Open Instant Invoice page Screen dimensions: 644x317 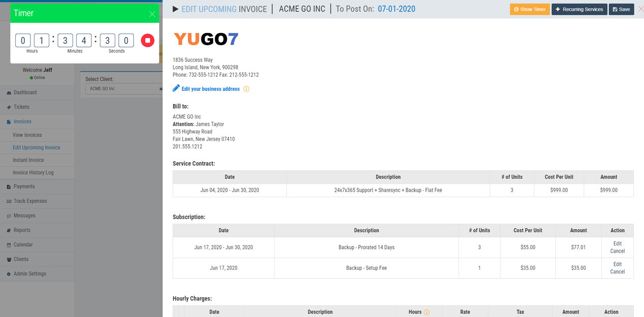point(28,160)
